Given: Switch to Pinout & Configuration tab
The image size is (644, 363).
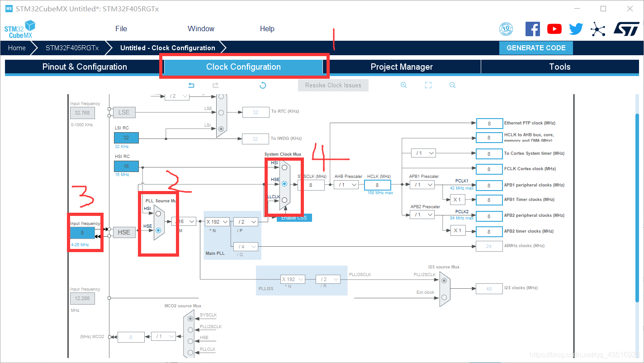Looking at the screenshot, I should [85, 67].
